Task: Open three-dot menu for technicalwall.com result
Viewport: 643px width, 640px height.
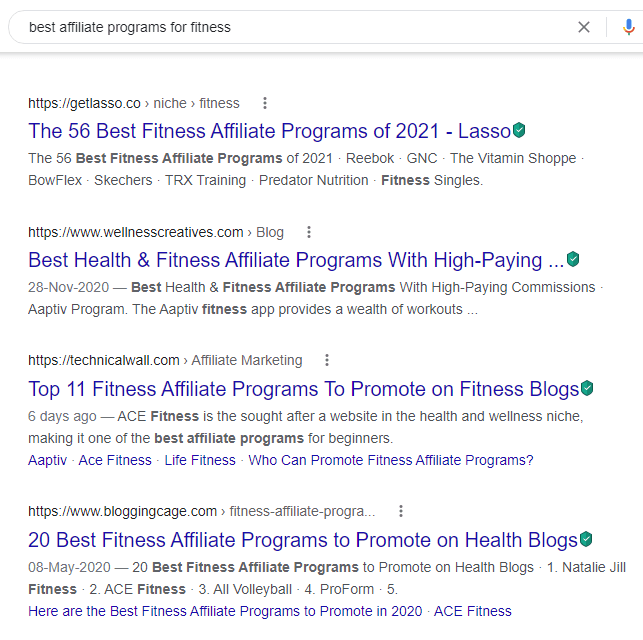Action: click(x=327, y=360)
